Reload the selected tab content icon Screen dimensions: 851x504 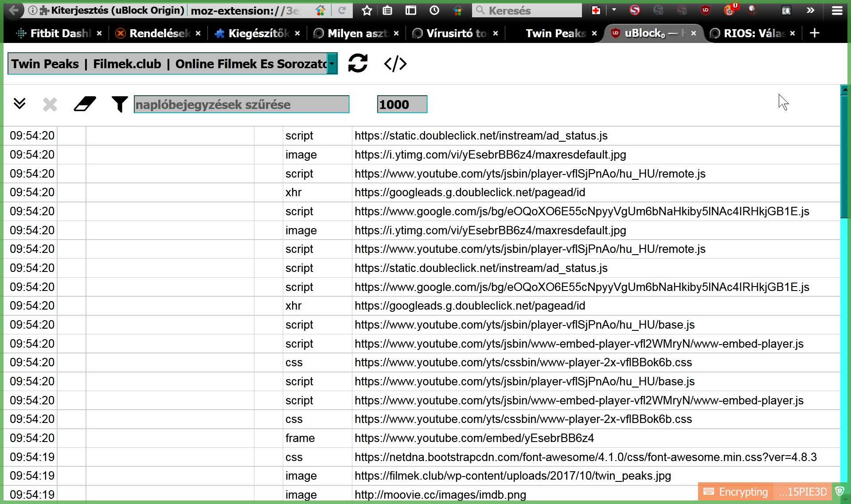tap(358, 63)
